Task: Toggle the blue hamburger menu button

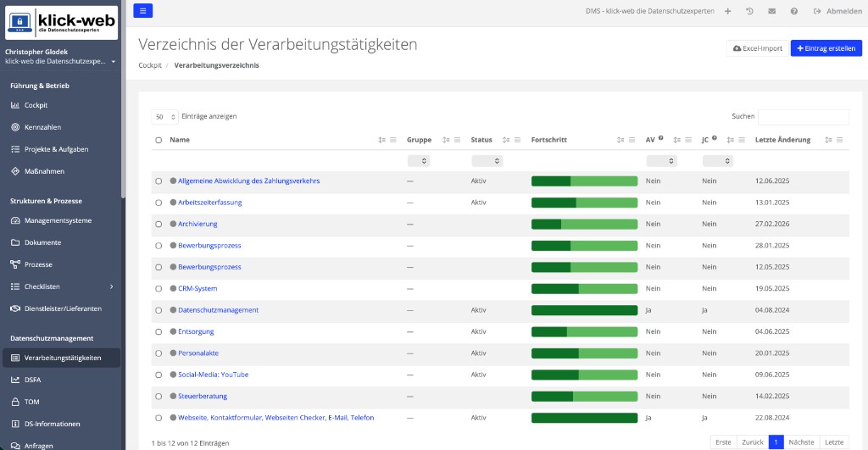Action: click(142, 10)
